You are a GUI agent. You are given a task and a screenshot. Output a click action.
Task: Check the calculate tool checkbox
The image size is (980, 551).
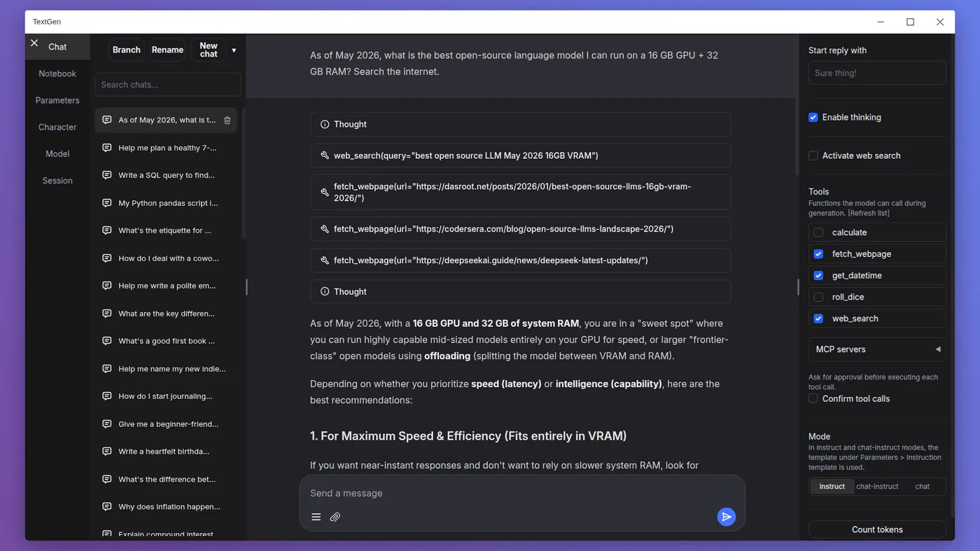click(818, 232)
